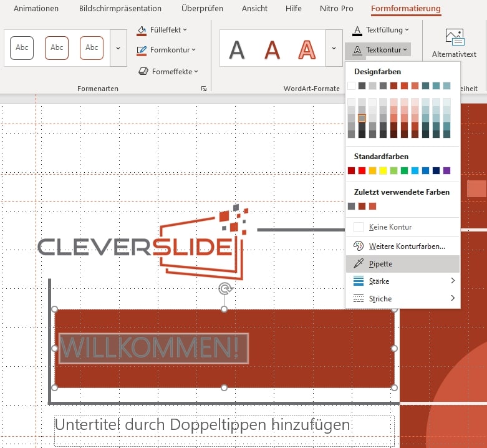Viewport: 487px width, 448px height.
Task: Apply the dark gray WordArt style
Action: tap(237, 49)
